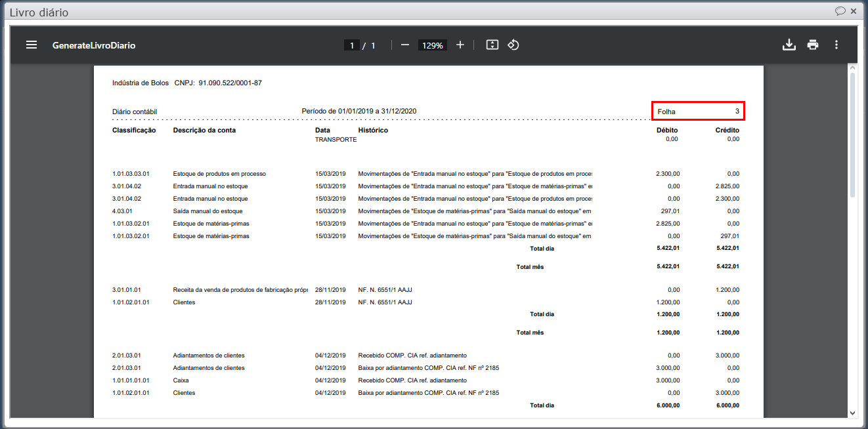Click the Total dia debit 6.000,00

668,405
